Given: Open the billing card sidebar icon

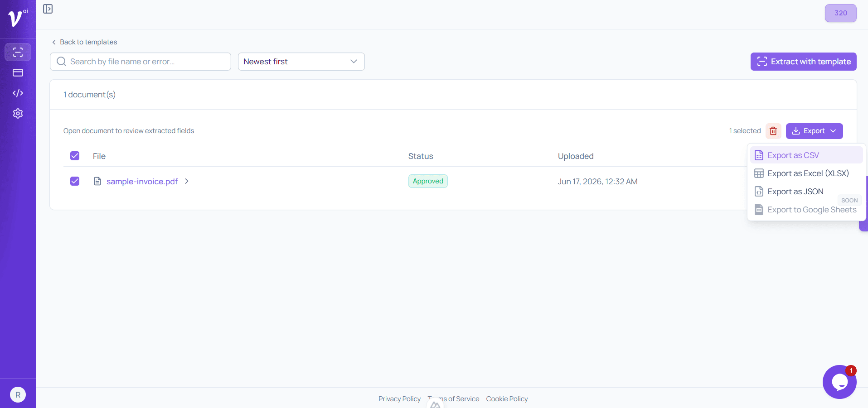Looking at the screenshot, I should point(18,72).
